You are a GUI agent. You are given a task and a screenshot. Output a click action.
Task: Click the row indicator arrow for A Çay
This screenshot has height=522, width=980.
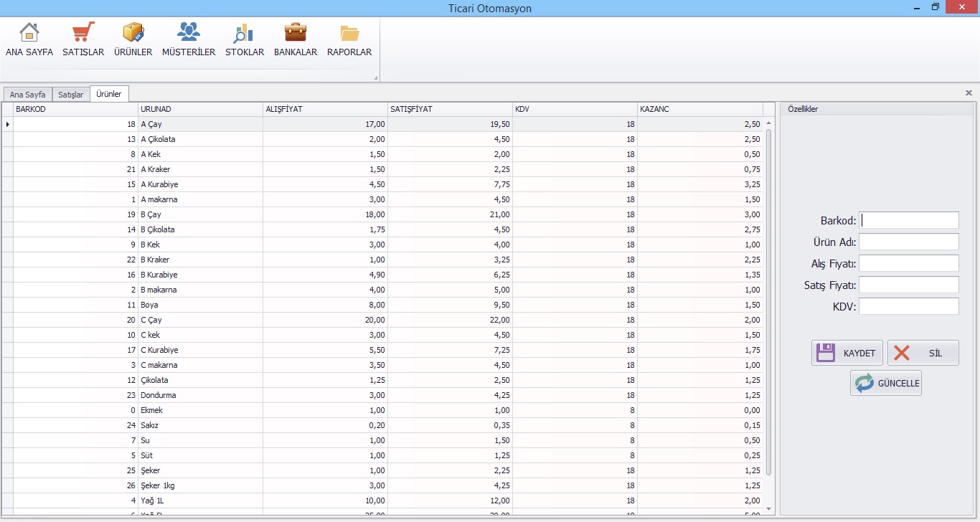click(7, 124)
